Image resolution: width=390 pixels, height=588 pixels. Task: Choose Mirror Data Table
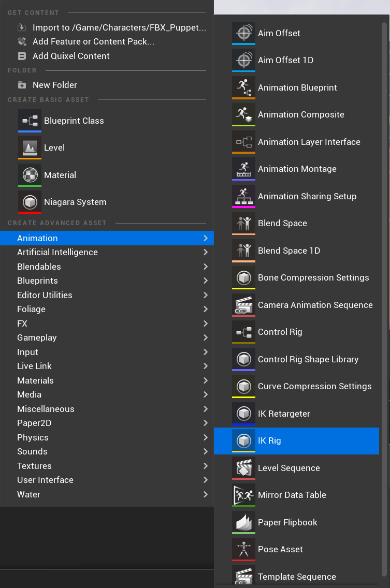pyautogui.click(x=293, y=495)
